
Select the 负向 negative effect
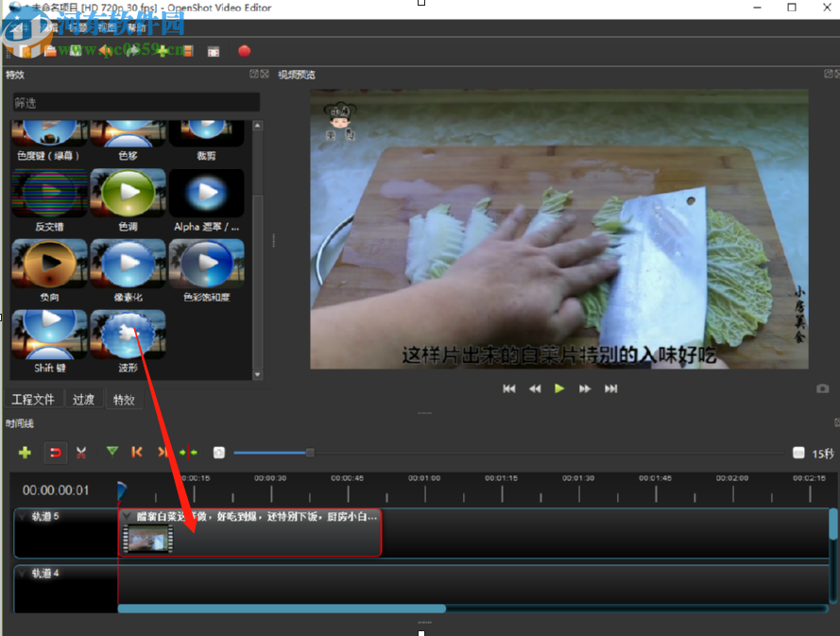point(49,271)
